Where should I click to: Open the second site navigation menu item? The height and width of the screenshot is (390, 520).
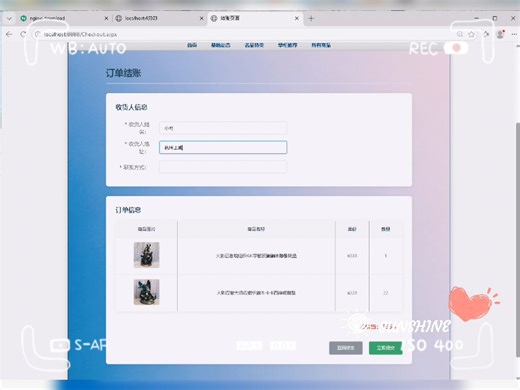tap(220, 45)
